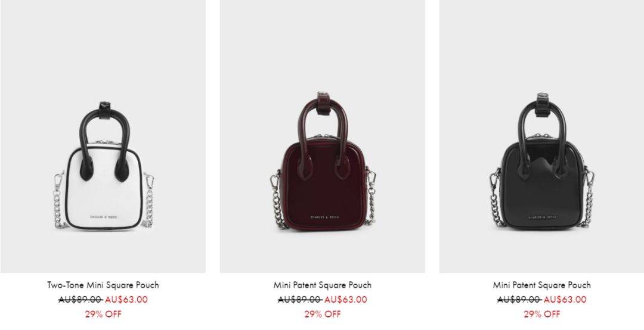Image resolution: width=644 pixels, height=330 pixels.
Task: Click the AU$63.00 sale price under the white pouch
Action: click(x=126, y=300)
